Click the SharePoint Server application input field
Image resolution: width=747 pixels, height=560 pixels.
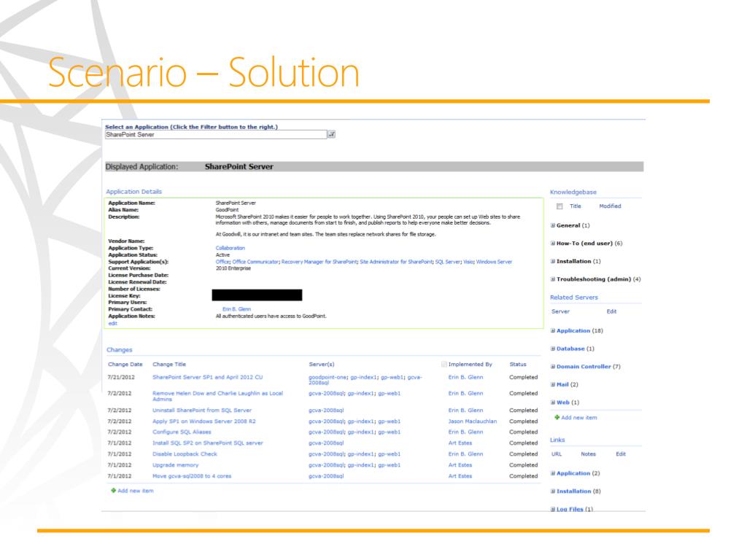216,135
